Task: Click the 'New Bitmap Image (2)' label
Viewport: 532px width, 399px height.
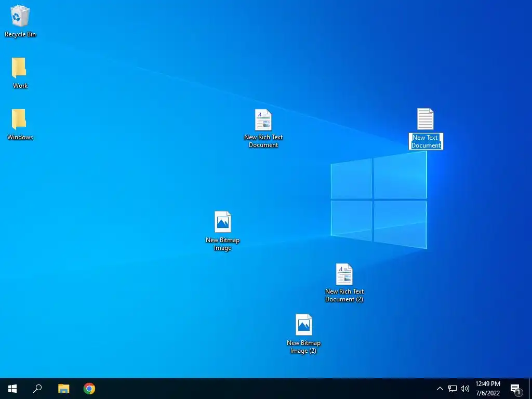Action: click(x=303, y=347)
